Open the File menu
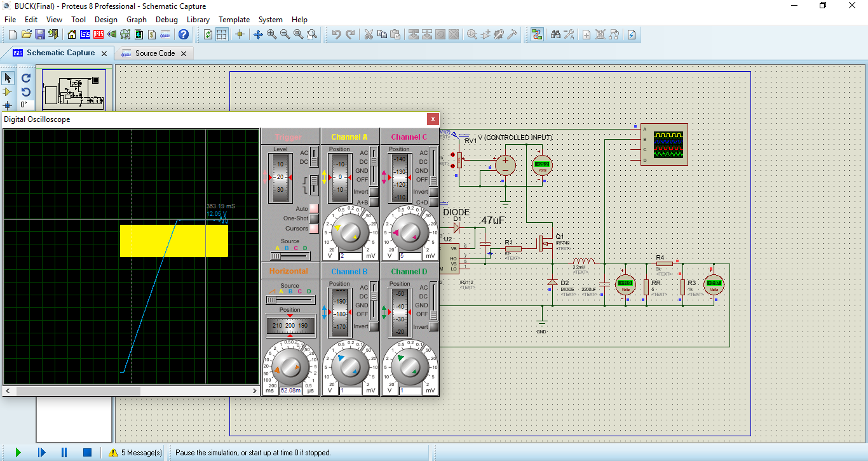Viewport: 868px width, 461px height. pyautogui.click(x=10, y=20)
